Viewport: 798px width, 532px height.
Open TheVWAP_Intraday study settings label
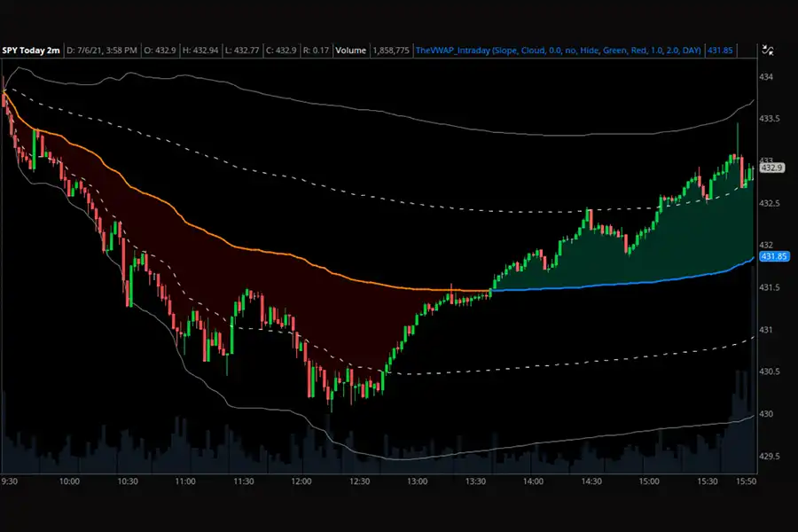[559, 51]
